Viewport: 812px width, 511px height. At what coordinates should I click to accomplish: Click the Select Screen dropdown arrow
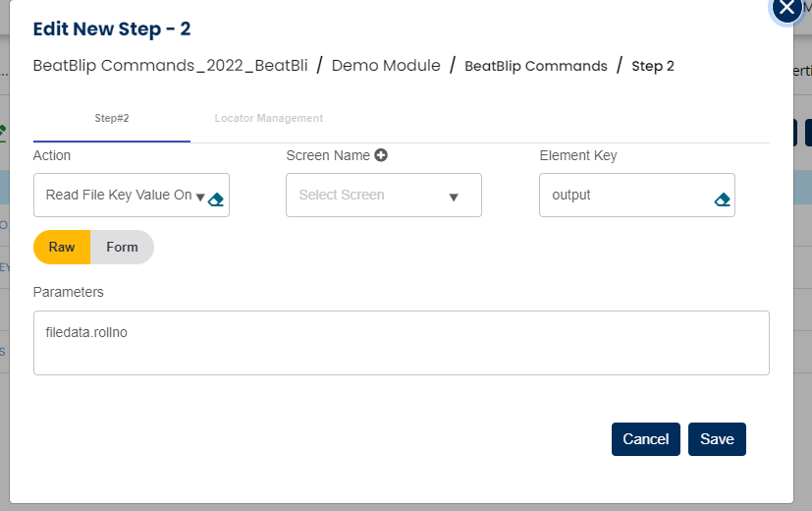(454, 197)
